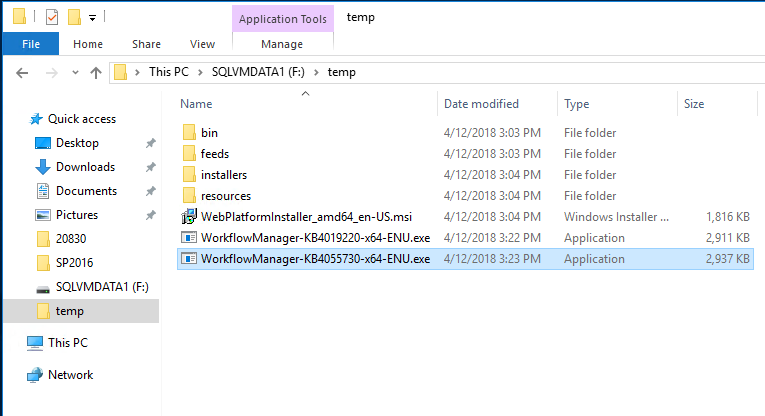Unpin Desktop using its pin icon
This screenshot has width=765, height=416.
(x=151, y=143)
